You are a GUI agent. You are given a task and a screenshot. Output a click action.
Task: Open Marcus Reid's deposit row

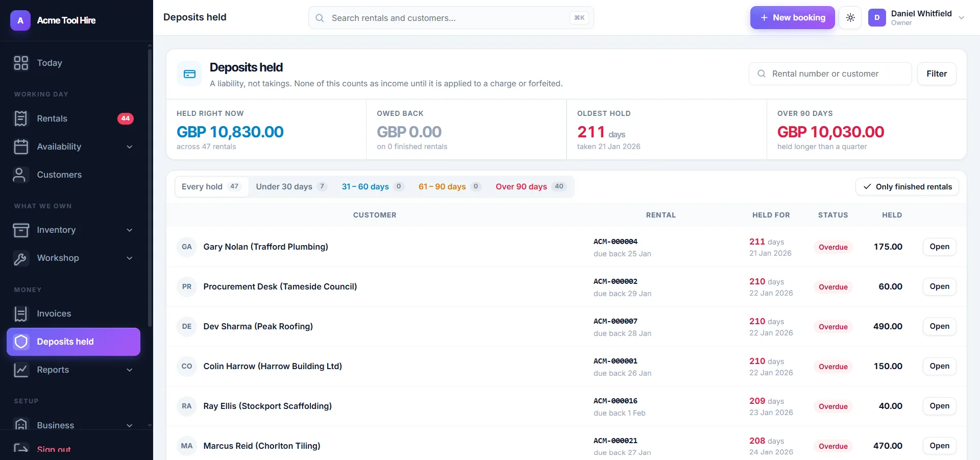point(940,446)
